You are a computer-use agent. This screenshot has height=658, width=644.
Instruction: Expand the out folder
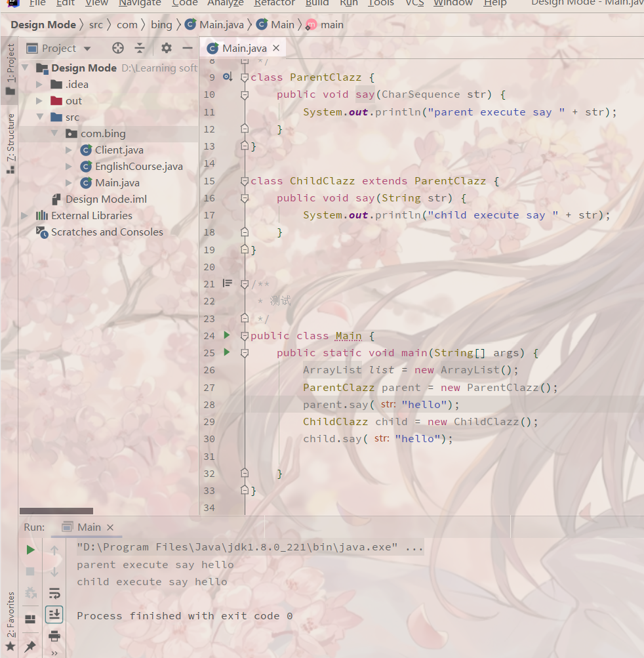[39, 101]
